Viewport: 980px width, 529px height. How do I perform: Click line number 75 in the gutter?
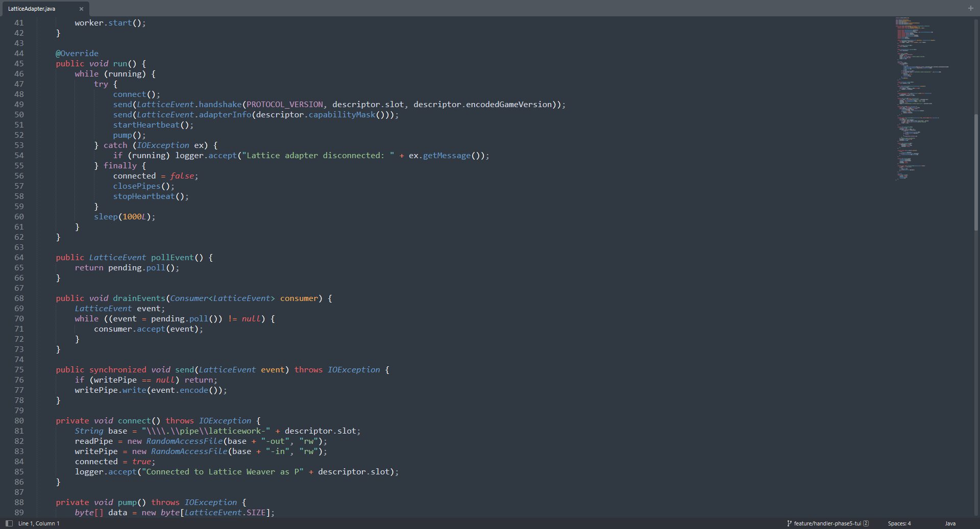coord(19,370)
